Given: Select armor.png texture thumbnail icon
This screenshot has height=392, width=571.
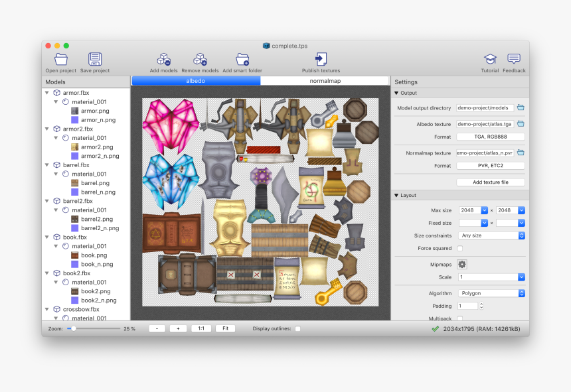Looking at the screenshot, I should click(x=74, y=111).
